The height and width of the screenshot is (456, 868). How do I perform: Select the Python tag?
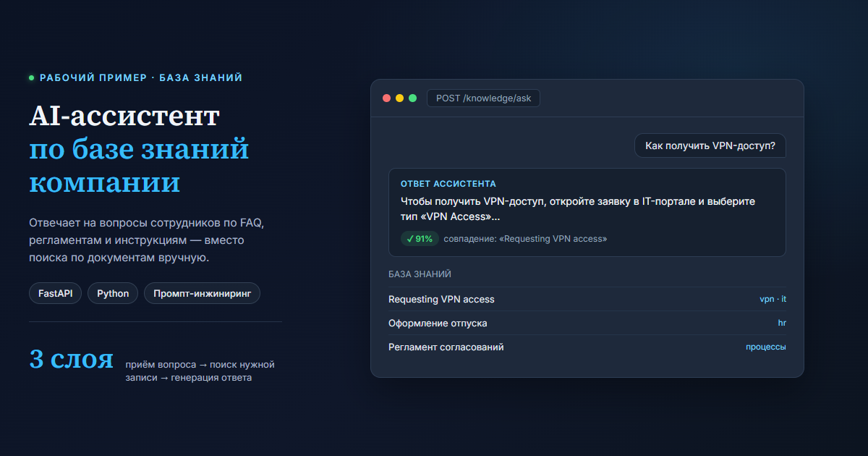click(x=113, y=293)
